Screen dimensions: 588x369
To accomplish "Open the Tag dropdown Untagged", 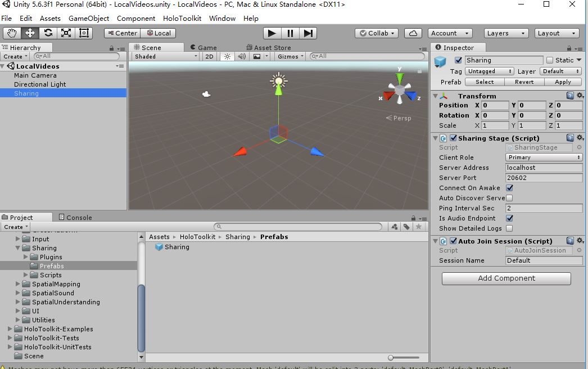I will point(489,71).
